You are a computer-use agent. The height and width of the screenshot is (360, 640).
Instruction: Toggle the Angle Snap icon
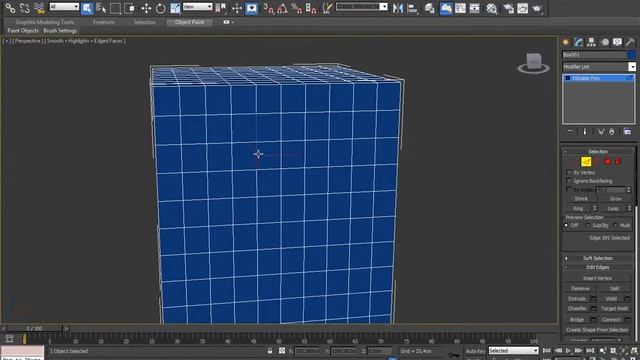(282, 8)
